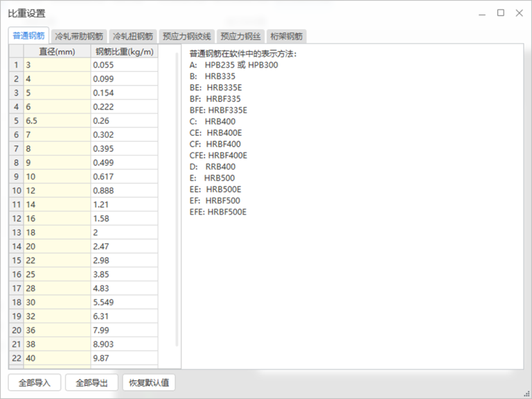Image resolution: width=532 pixels, height=399 pixels.
Task: Go to the 预应力钢丝 tab
Action: 240,36
